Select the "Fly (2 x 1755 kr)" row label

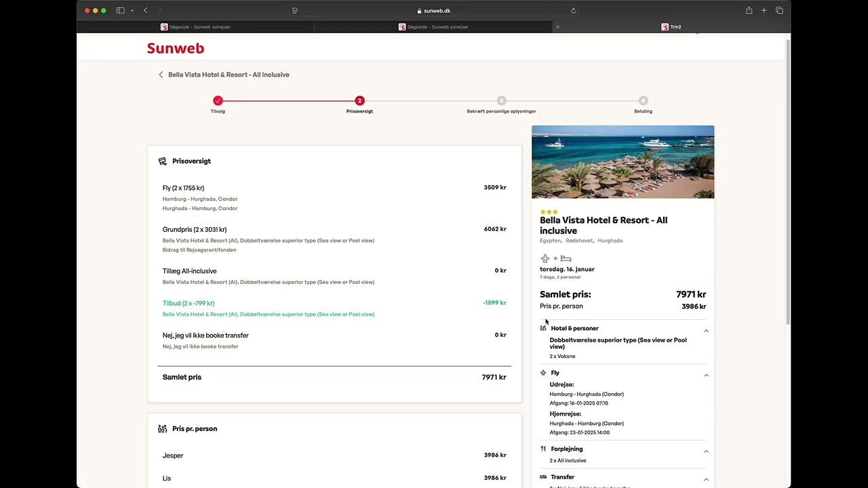click(x=183, y=188)
